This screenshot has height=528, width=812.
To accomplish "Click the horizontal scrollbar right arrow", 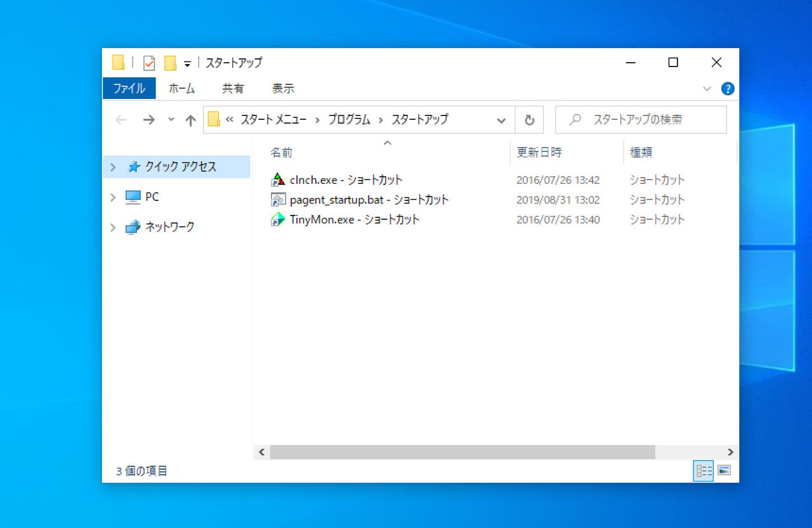I will pos(730,452).
